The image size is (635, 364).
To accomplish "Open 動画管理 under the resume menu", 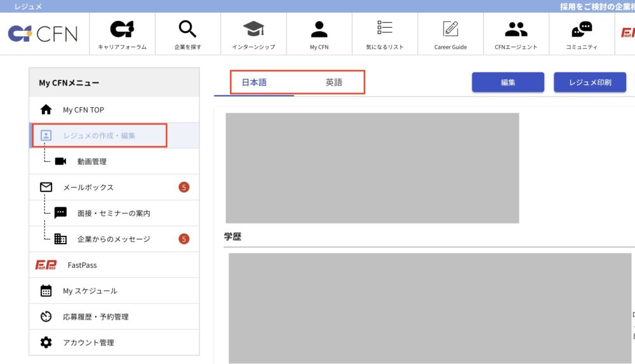I will click(91, 162).
